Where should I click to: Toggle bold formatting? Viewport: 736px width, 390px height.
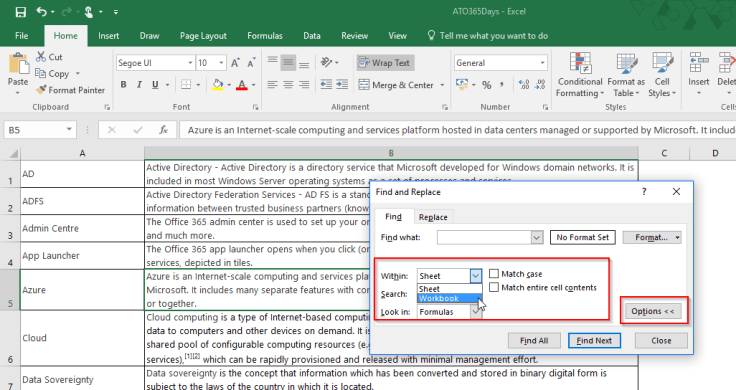pyautogui.click(x=123, y=84)
